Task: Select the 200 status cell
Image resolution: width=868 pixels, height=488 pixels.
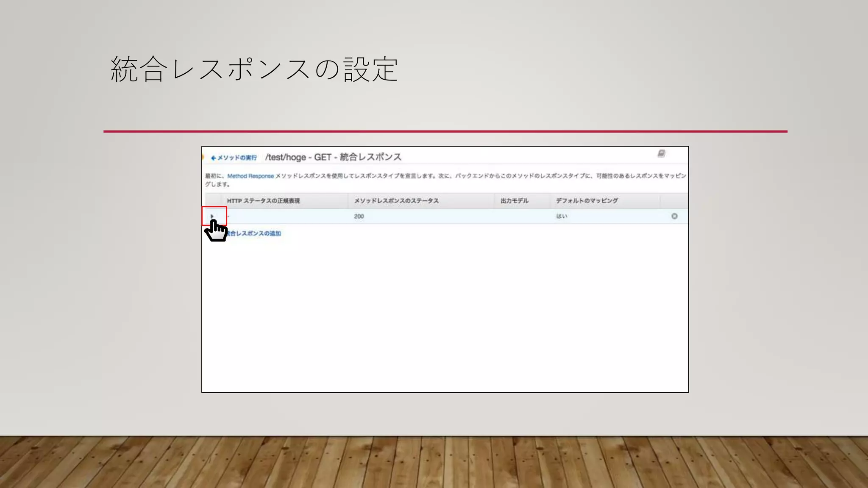Action: coord(359,216)
